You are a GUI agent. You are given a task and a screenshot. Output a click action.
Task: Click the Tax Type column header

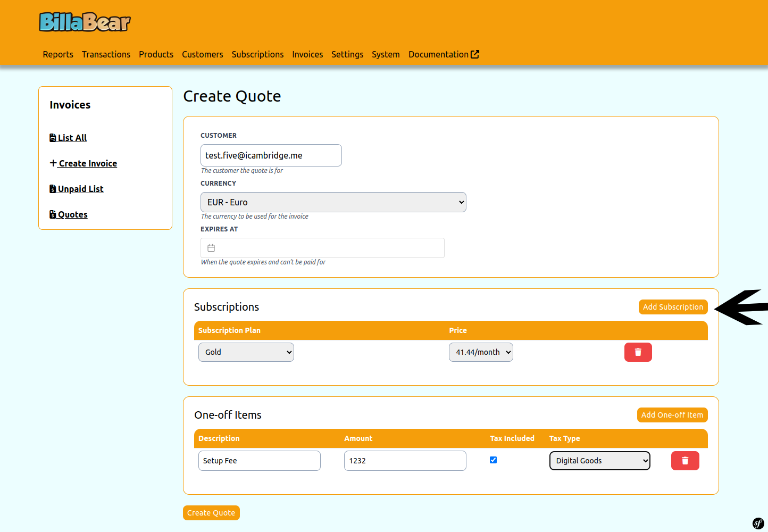point(564,438)
